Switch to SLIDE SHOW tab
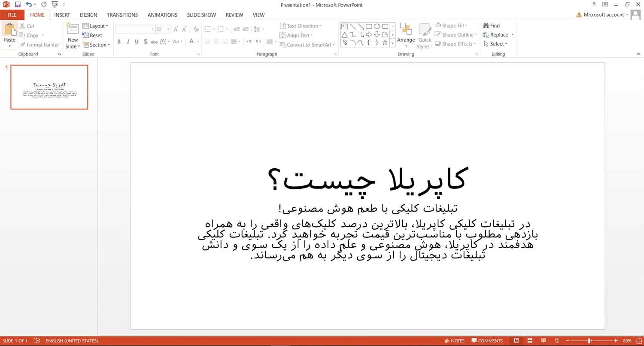 click(x=201, y=15)
